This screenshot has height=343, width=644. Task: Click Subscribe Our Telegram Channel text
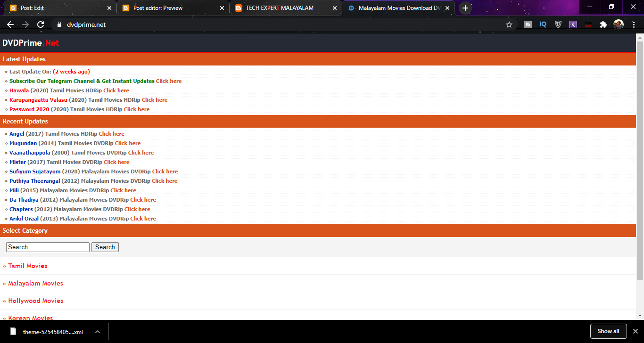pyautogui.click(x=82, y=81)
